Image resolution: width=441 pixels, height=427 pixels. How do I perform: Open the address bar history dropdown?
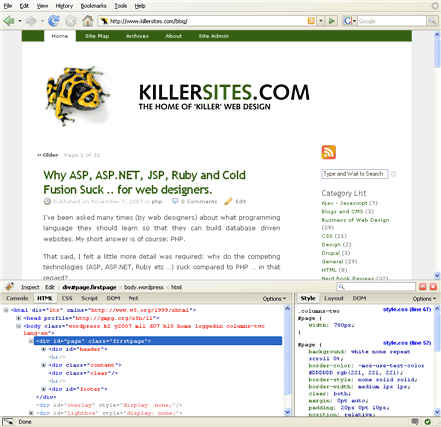(x=321, y=21)
